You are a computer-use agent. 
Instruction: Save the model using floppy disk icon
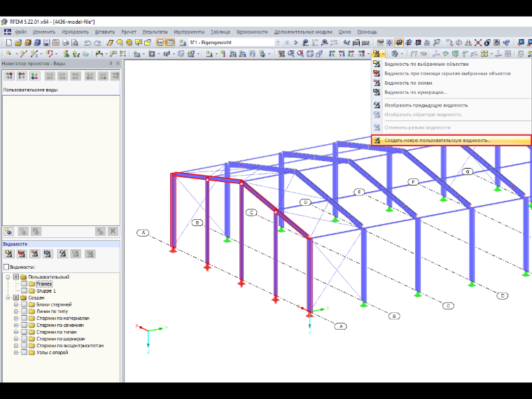pyautogui.click(x=46, y=43)
